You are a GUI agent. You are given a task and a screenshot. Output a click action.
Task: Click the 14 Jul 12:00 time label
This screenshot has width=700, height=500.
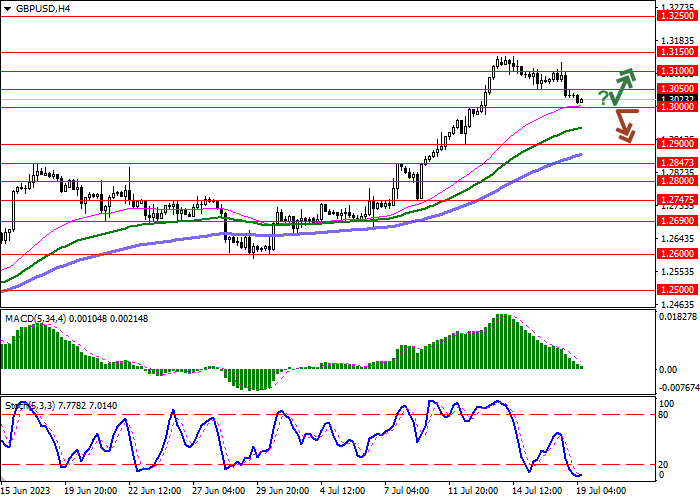click(x=538, y=491)
